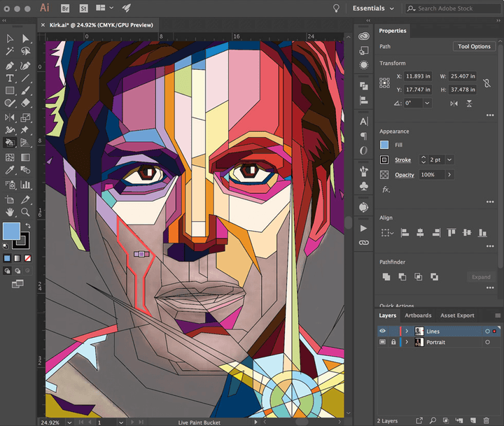Open the Asset Export tab
This screenshot has height=426, width=504.
457,315
